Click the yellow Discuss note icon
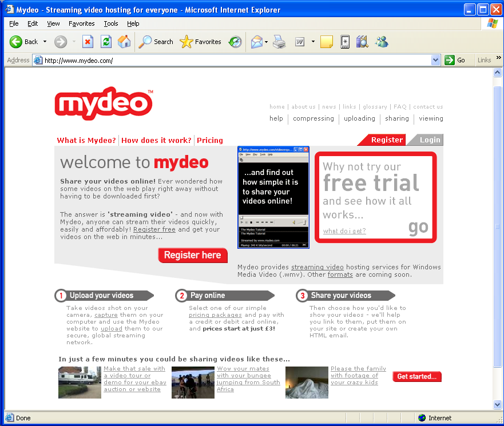This screenshot has width=504, height=426. pyautogui.click(x=326, y=42)
